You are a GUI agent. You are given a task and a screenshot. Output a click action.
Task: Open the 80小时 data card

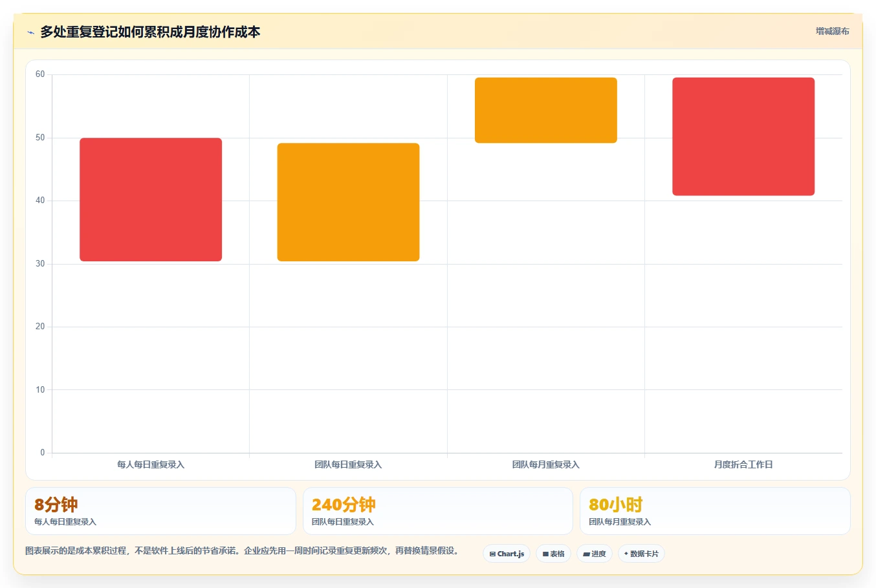[715, 511]
